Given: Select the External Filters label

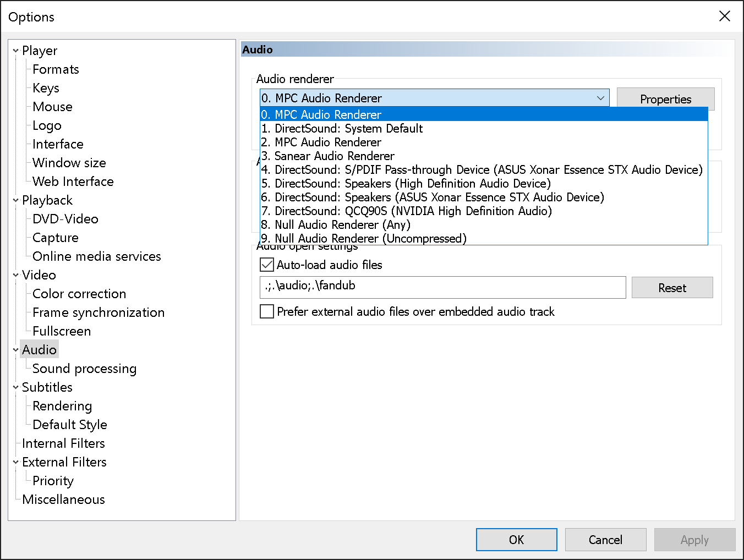Looking at the screenshot, I should click(x=64, y=462).
